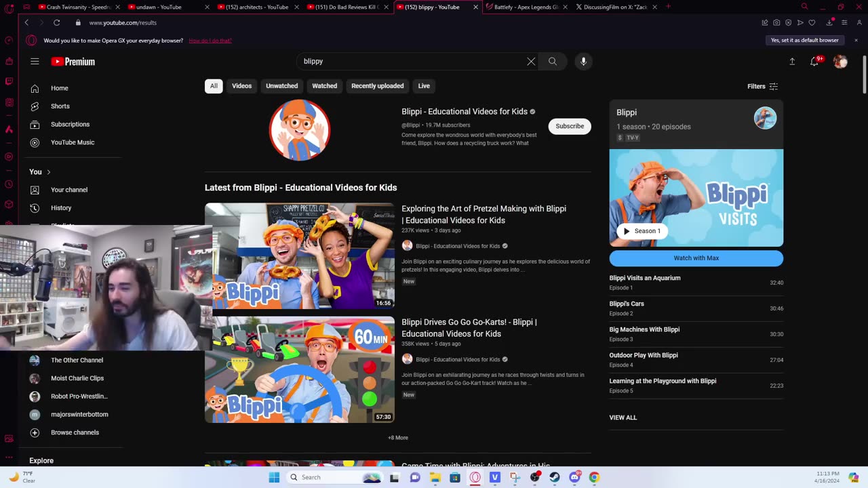Image resolution: width=868 pixels, height=488 pixels.
Task: Open the YouTube account avatar menu
Action: [x=840, y=62]
